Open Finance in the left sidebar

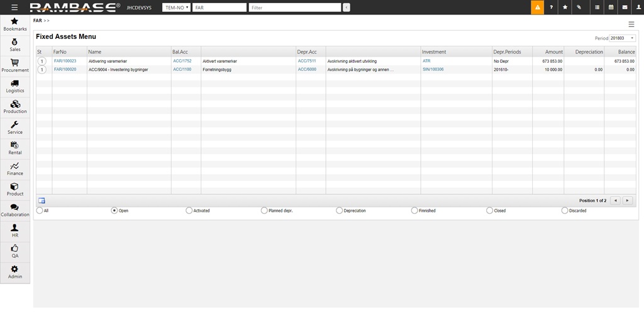(15, 168)
